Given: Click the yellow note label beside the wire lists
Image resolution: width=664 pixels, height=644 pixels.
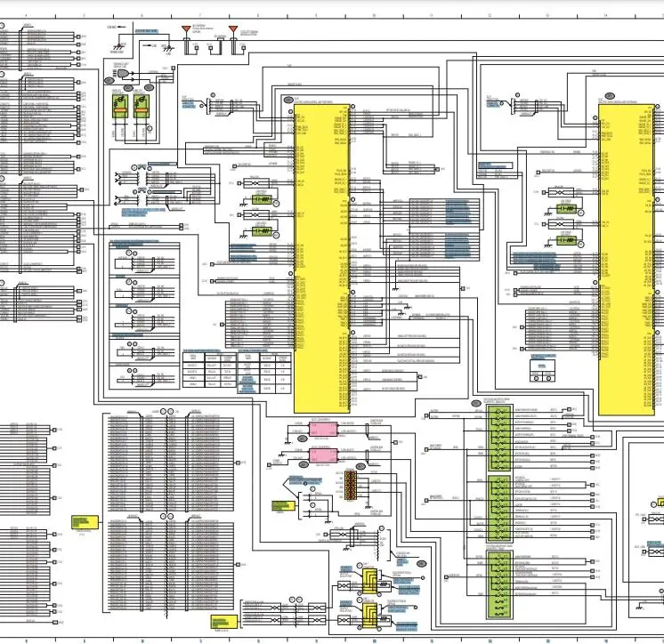Looking at the screenshot, I should coord(85,522).
